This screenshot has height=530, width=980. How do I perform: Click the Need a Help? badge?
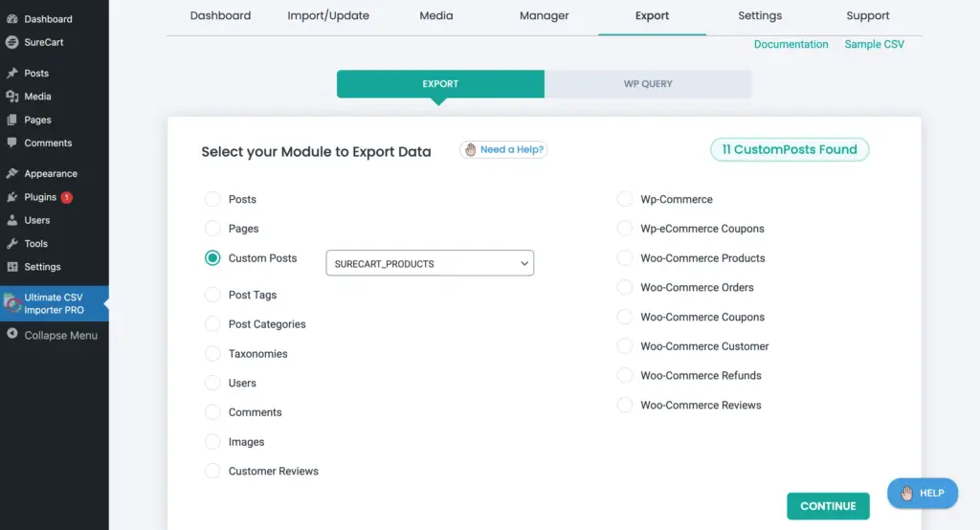point(503,149)
